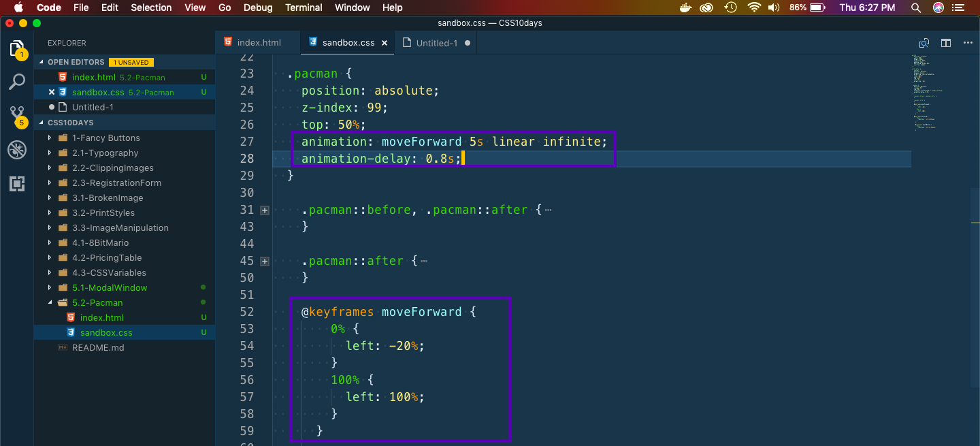Open the Source Control view
The width and height of the screenshot is (980, 446).
point(17,116)
